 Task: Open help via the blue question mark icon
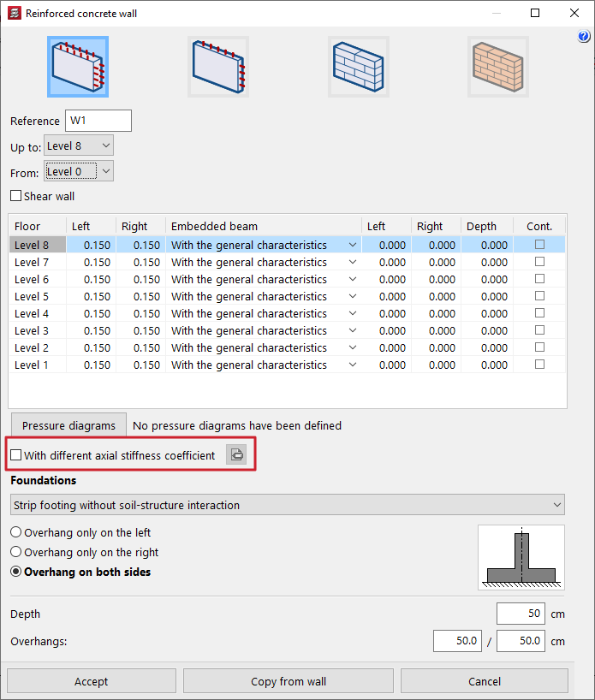583,36
